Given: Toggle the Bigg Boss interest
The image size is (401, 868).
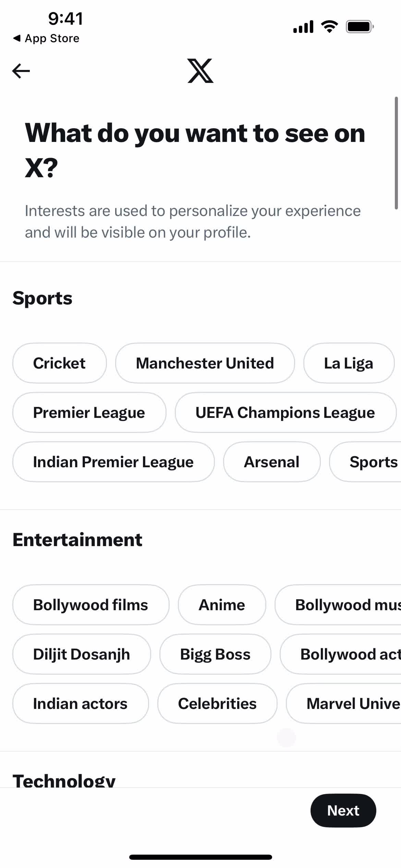Looking at the screenshot, I should click(215, 654).
